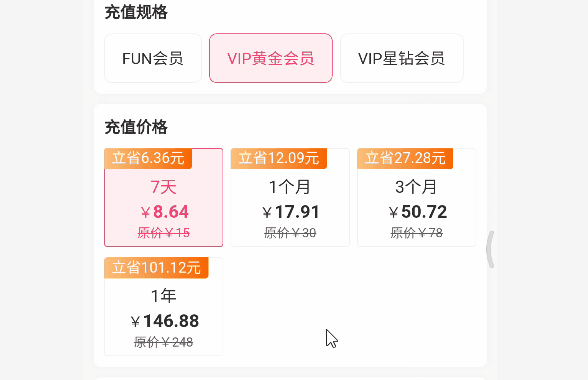
Task: Click the strikethrough 原价¥248 label
Action: point(164,342)
